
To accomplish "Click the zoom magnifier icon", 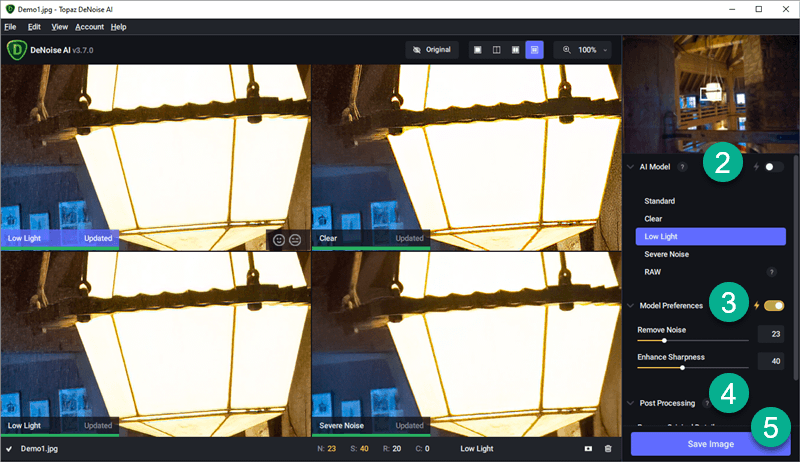I will pos(566,49).
